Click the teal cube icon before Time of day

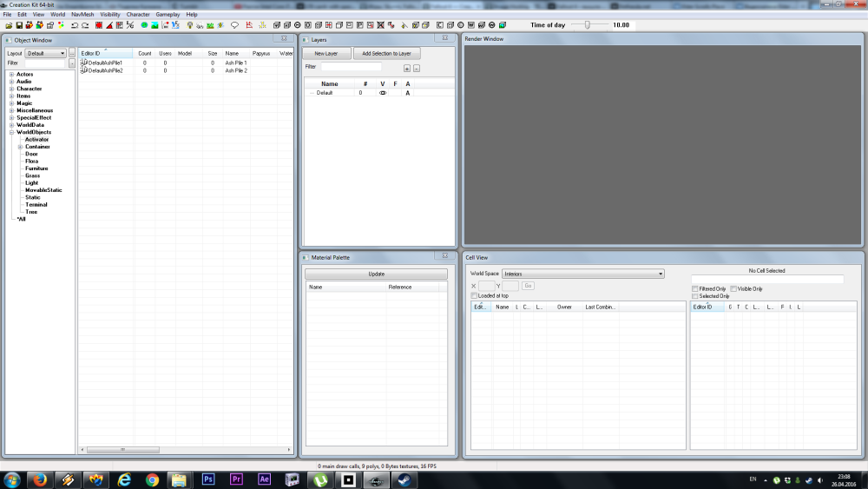pyautogui.click(x=502, y=25)
